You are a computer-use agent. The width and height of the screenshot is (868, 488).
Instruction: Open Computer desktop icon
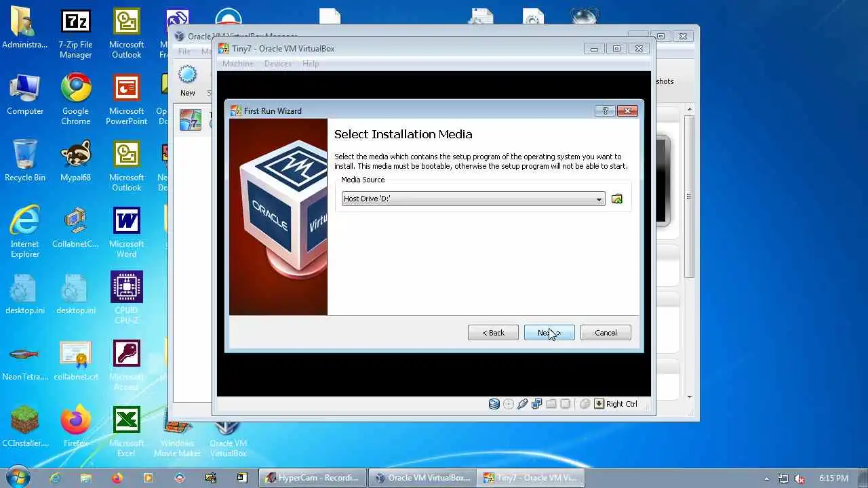click(x=25, y=95)
